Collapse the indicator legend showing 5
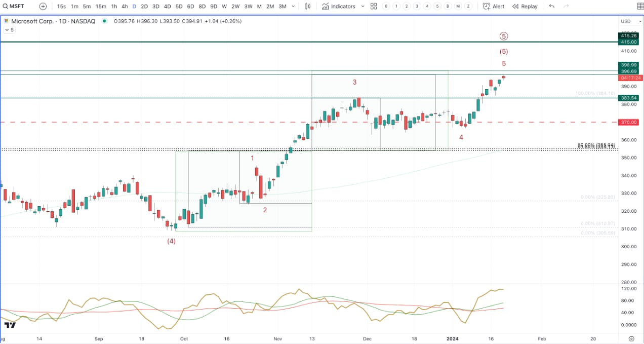 (9, 30)
